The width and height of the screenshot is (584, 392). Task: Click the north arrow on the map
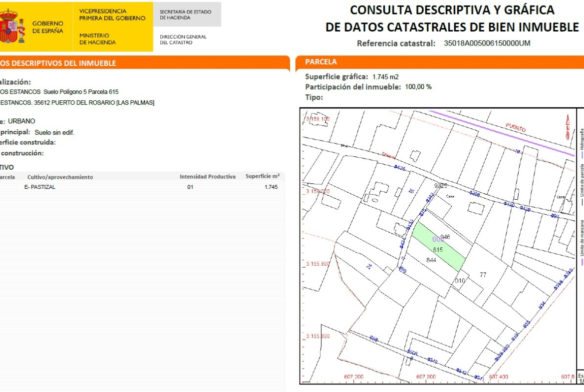567,127
